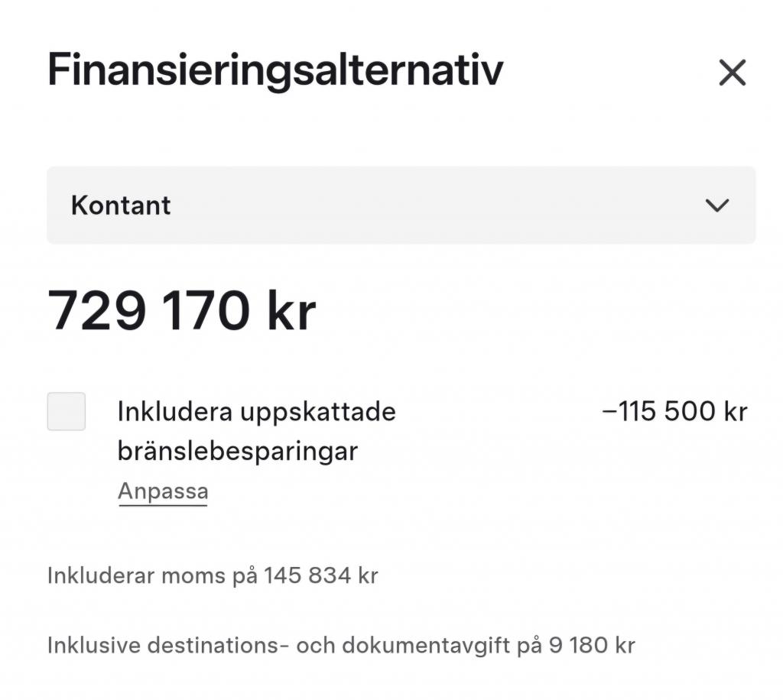Screen dimensions: 783x700
Task: Click the destination and document fee line
Action: (x=341, y=645)
